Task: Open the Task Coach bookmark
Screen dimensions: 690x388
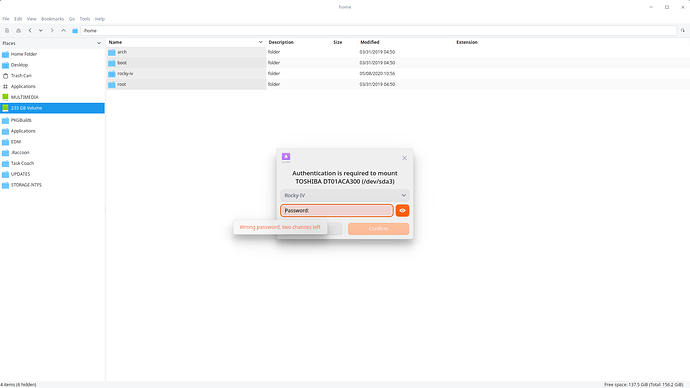Action: 22,163
